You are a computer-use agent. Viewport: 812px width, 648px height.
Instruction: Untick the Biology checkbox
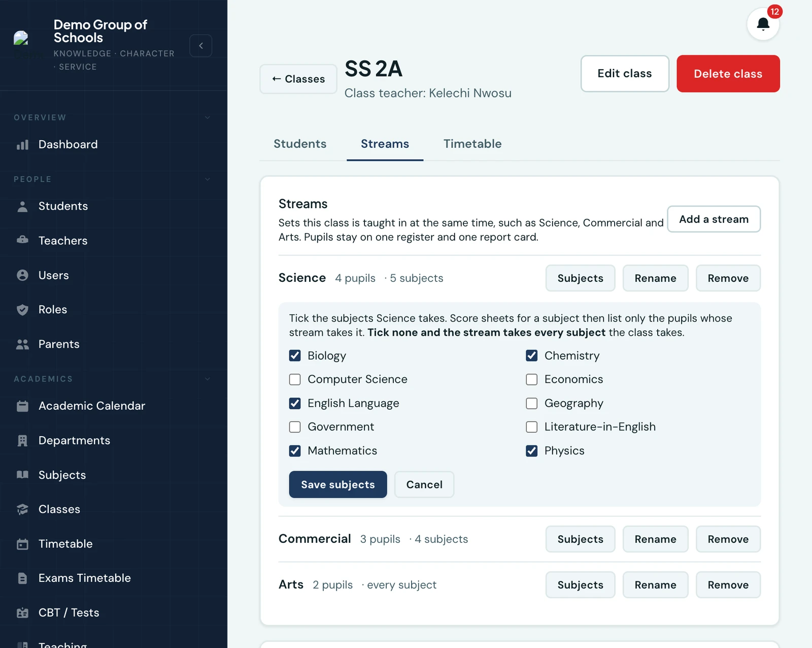(x=295, y=355)
